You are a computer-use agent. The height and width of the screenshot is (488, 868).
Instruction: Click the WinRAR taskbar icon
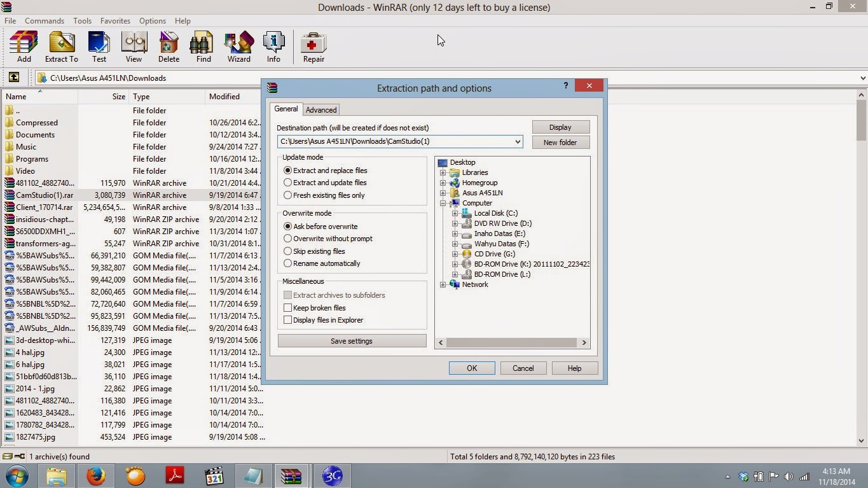coord(292,476)
